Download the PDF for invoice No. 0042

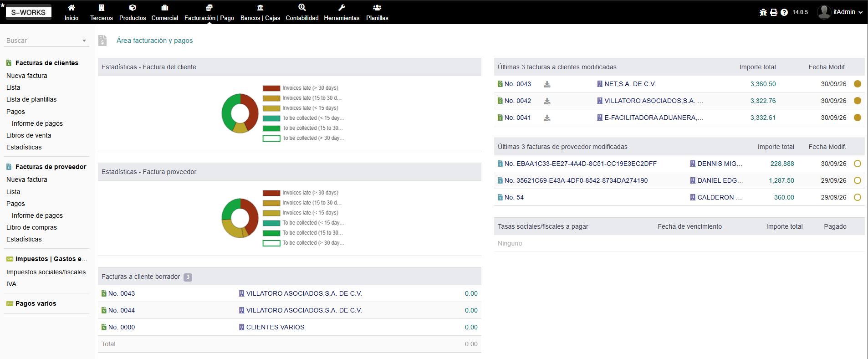547,101
